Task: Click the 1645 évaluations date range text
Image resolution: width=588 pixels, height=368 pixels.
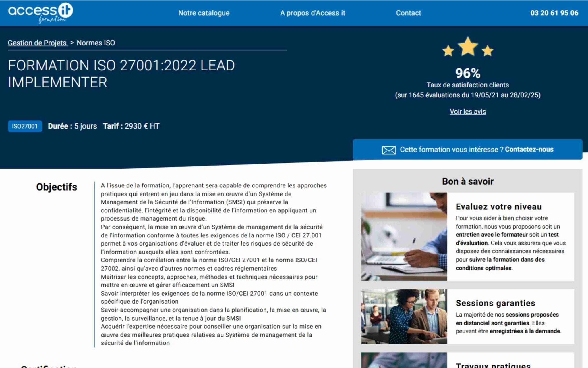Action: click(x=468, y=95)
